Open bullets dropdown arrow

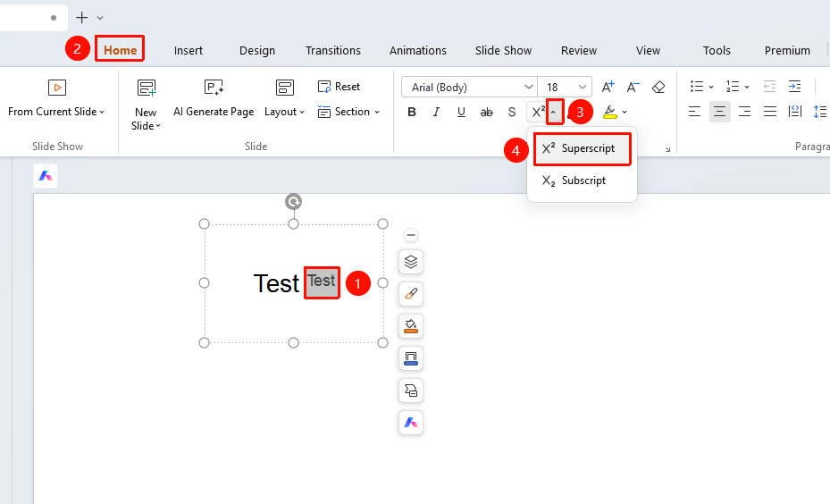711,87
